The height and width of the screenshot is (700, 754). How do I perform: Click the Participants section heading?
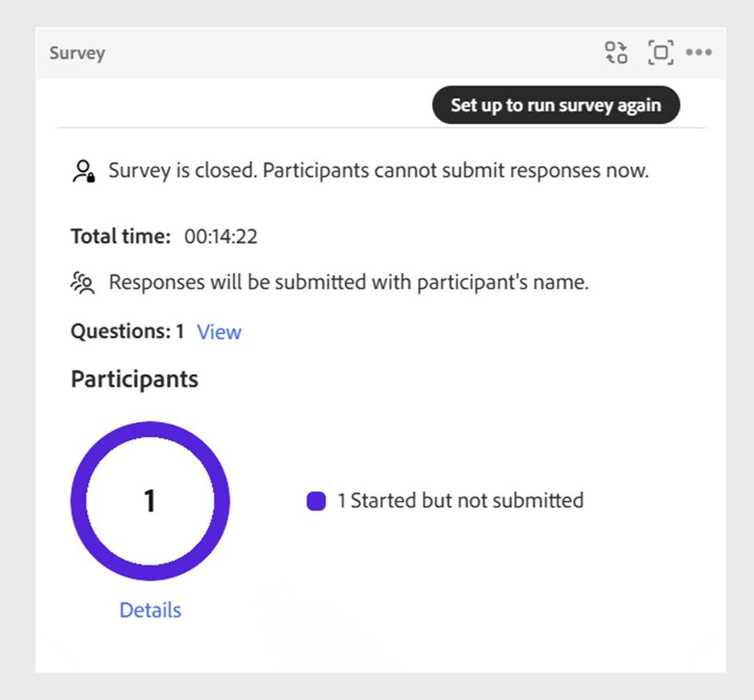pyautogui.click(x=133, y=379)
